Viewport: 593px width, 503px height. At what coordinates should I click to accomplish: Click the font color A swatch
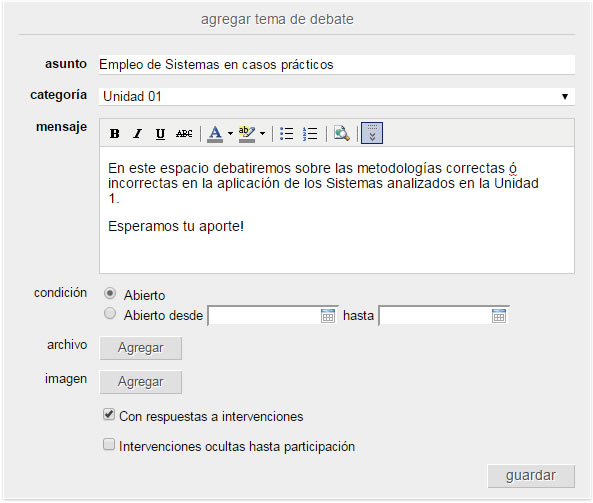tap(215, 134)
